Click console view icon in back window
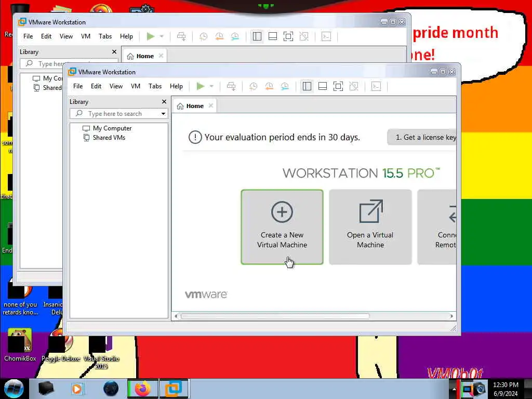This screenshot has width=532, height=399. (326, 36)
